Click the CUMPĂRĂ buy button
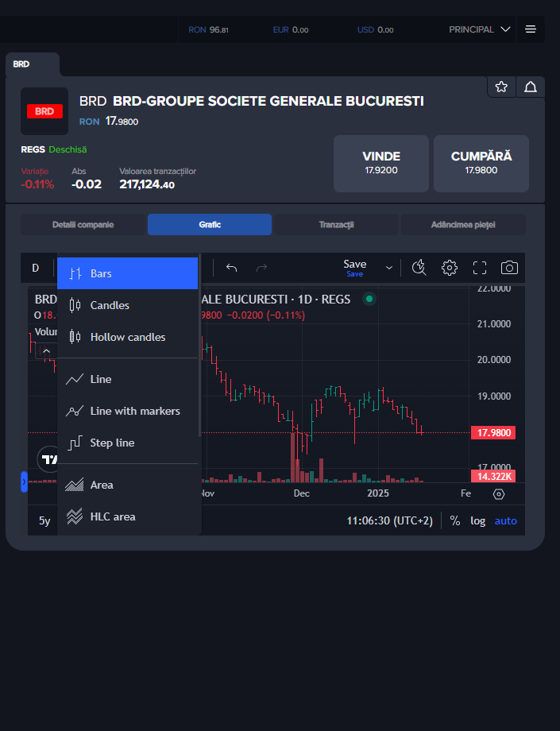This screenshot has width=560, height=731. [481, 164]
